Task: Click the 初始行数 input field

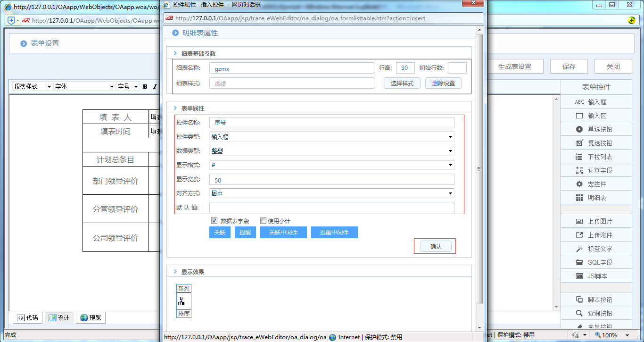Action: click(x=457, y=67)
